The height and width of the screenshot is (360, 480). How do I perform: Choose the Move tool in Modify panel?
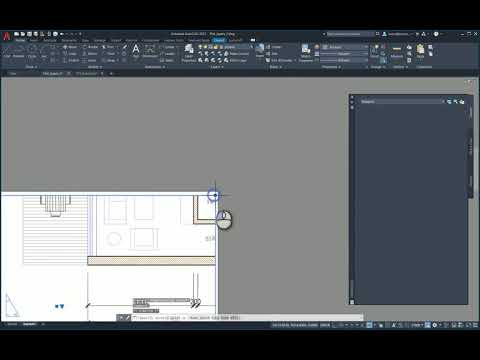coord(70,47)
